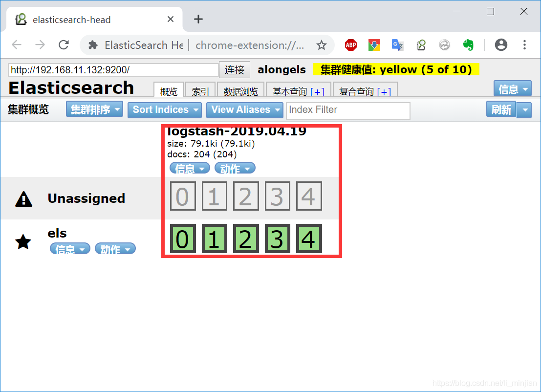Switch to the 基本查询 tab

[x=290, y=91]
